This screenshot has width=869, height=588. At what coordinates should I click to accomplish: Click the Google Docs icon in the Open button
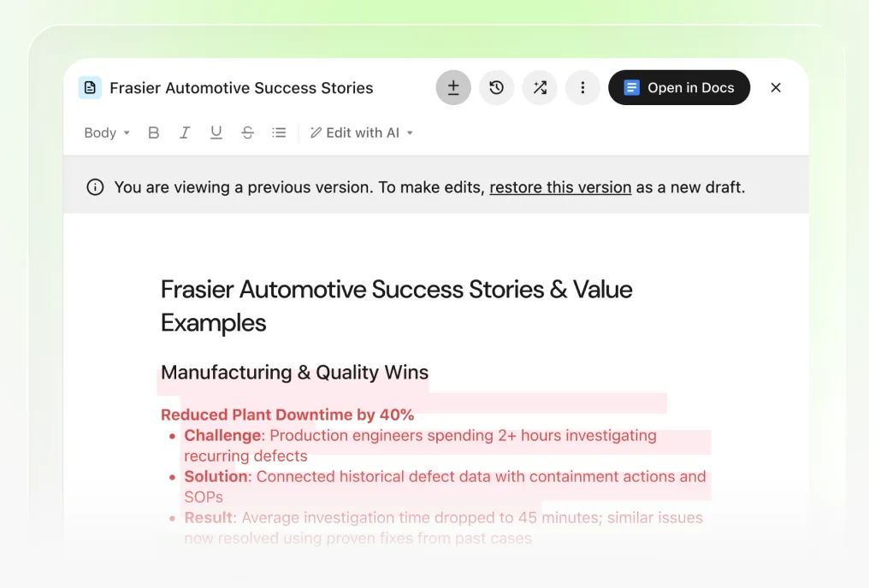pos(632,87)
